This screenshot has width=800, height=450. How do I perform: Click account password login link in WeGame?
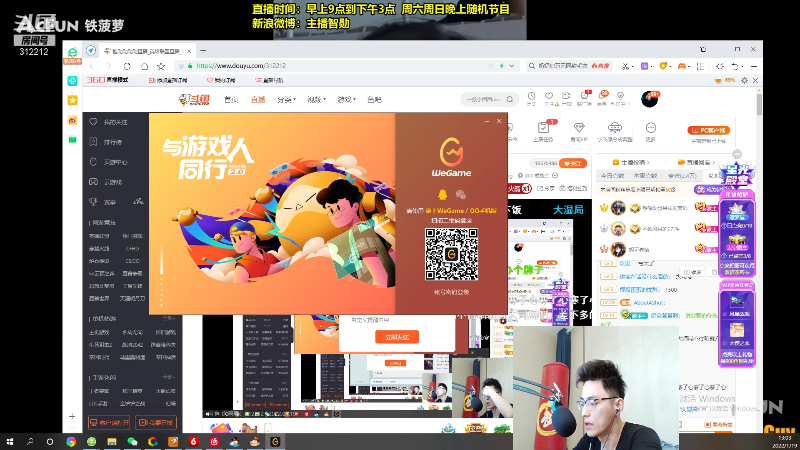pyautogui.click(x=452, y=292)
